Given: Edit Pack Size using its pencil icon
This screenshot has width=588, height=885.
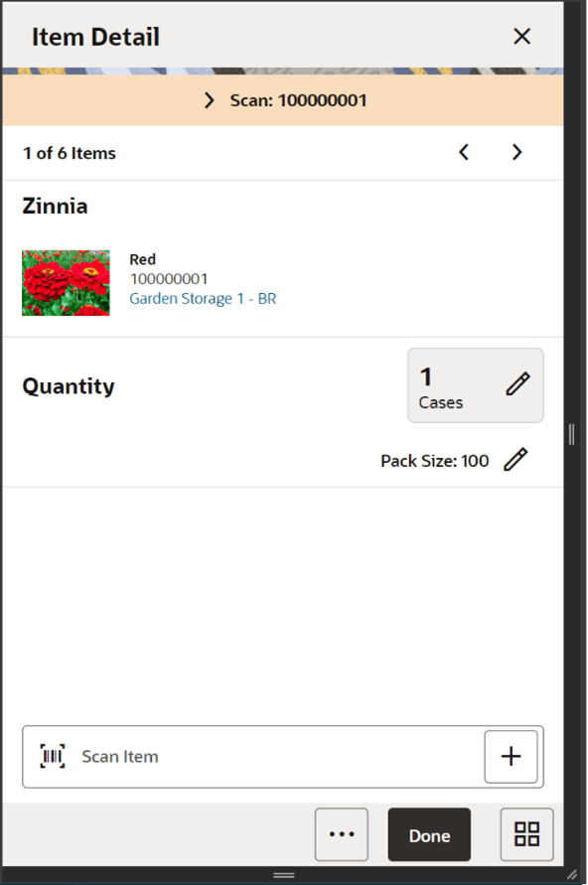Looking at the screenshot, I should (x=516, y=460).
